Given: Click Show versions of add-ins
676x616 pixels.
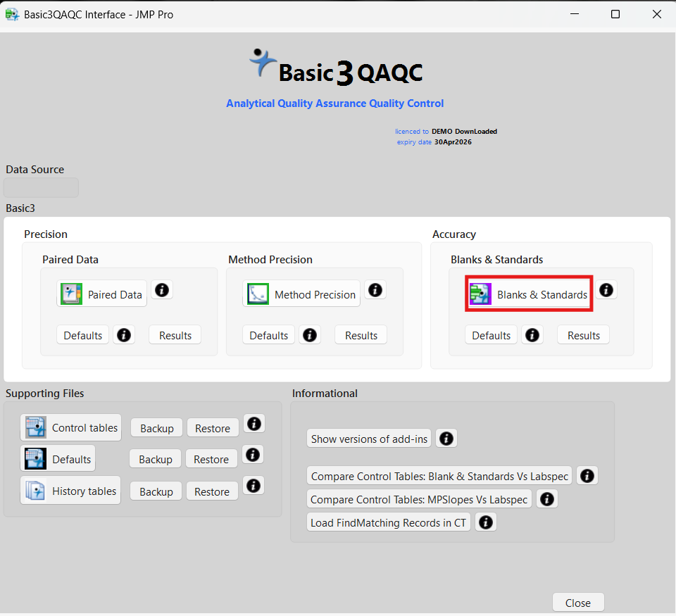Looking at the screenshot, I should click(x=369, y=439).
